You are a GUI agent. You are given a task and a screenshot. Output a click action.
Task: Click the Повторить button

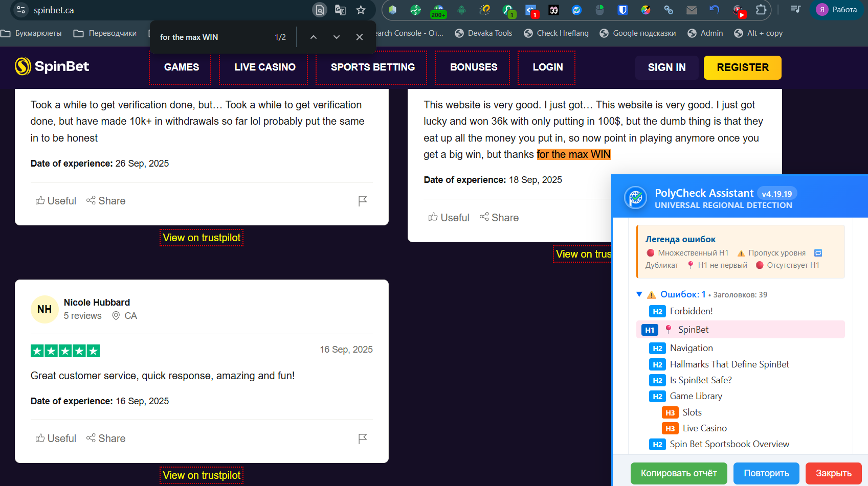(x=766, y=473)
